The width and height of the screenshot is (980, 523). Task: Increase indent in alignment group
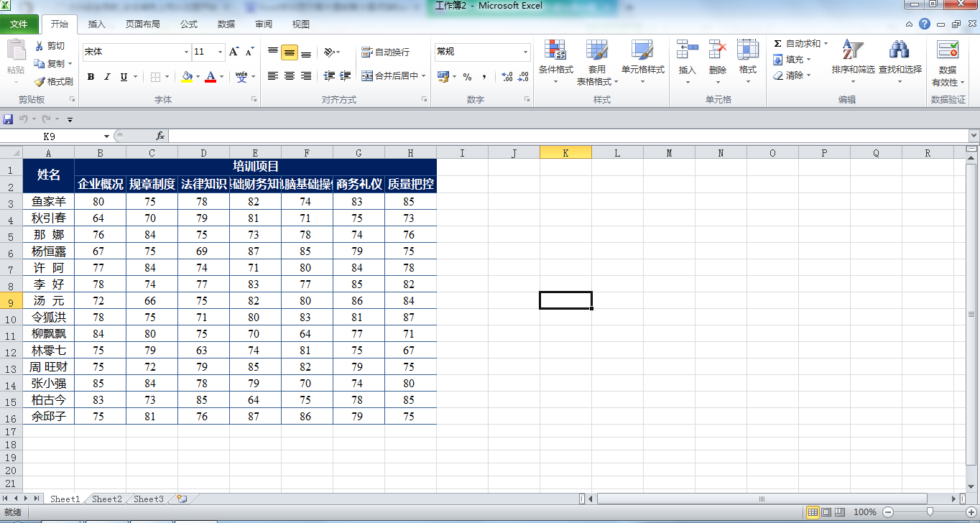click(x=346, y=75)
